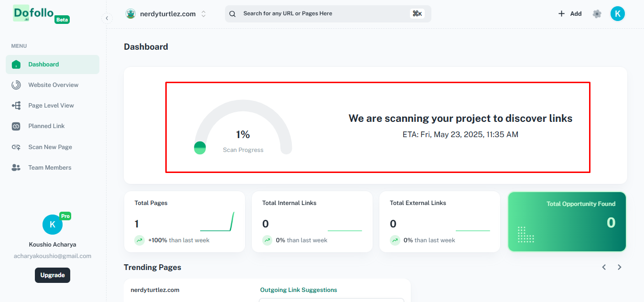The width and height of the screenshot is (644, 302).
Task: Go to next trending pages with right chevron
Action: (620, 267)
